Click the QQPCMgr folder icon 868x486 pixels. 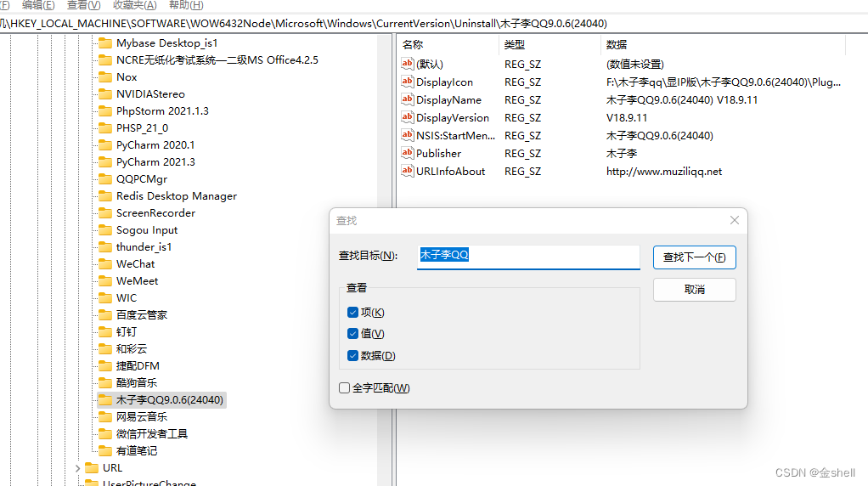point(105,178)
